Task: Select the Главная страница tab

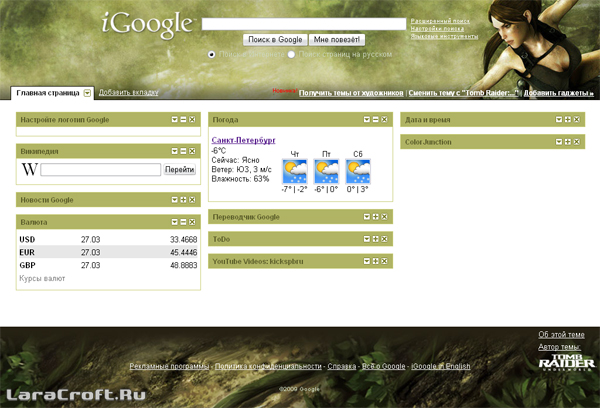Action: [x=48, y=93]
